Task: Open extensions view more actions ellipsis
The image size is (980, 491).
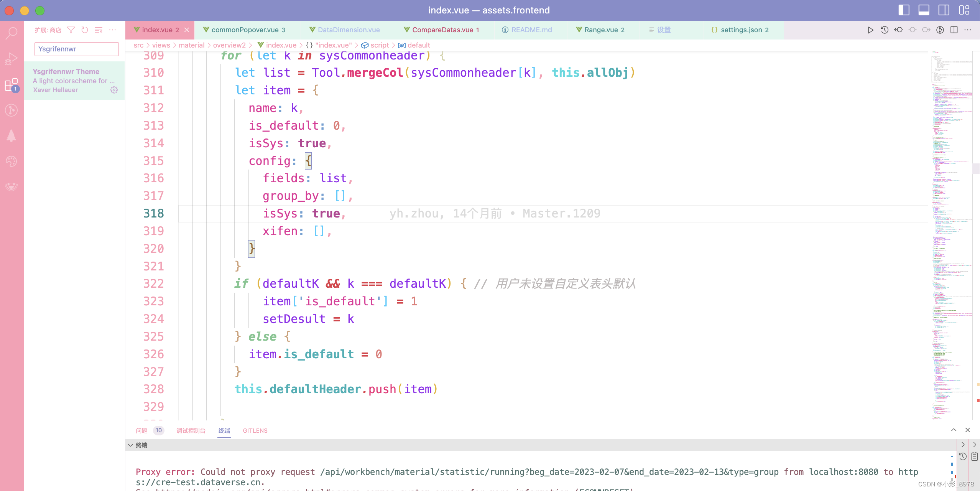Action: point(112,30)
